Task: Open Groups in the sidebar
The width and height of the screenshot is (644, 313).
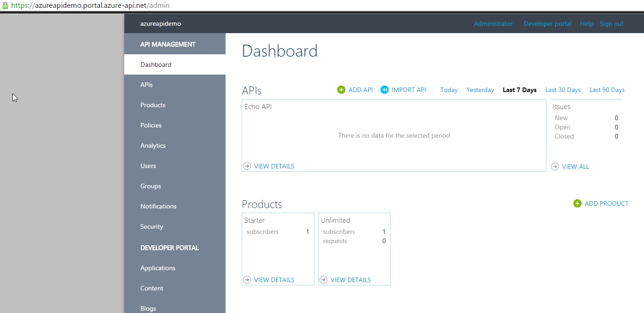Action: pyautogui.click(x=175, y=186)
